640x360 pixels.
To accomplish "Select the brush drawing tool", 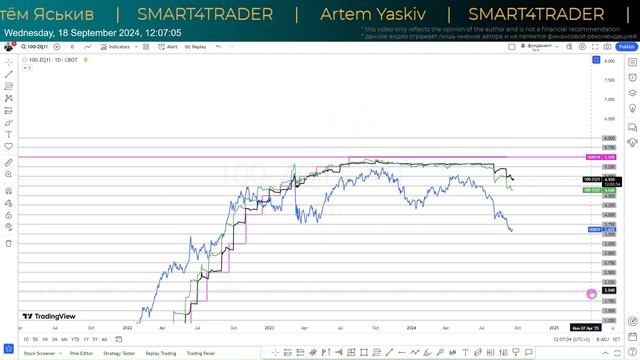I will (x=9, y=122).
